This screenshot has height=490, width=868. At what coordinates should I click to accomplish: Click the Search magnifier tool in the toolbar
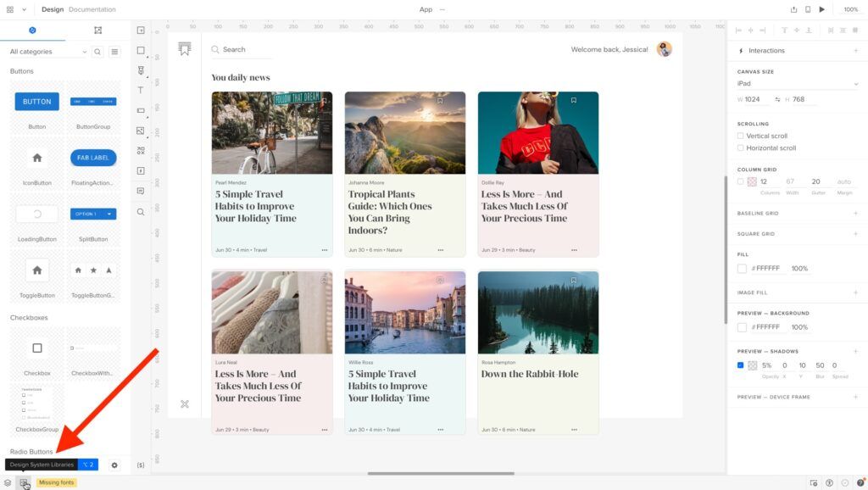(141, 212)
